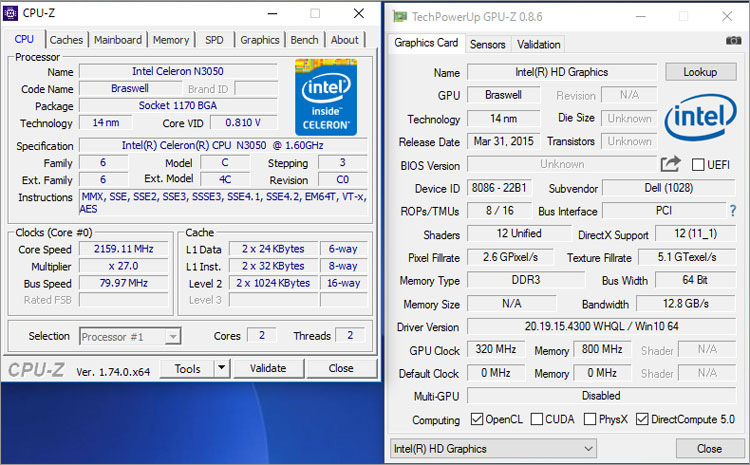Click the DirectX Support 12 (11_1) value
The height and width of the screenshot is (465, 750).
point(695,233)
